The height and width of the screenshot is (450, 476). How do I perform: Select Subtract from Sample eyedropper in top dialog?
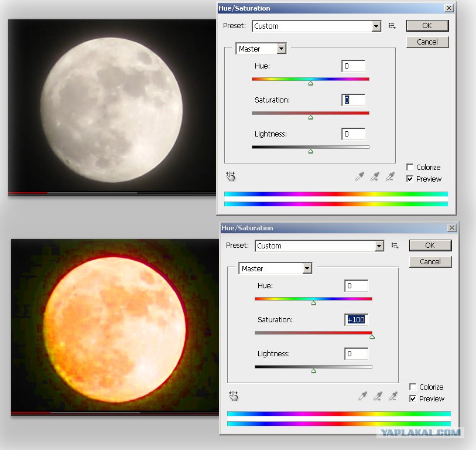point(391,176)
